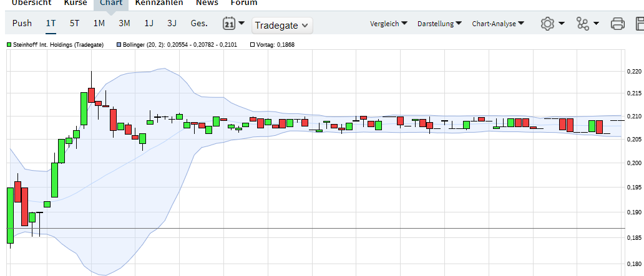Screen dimensions: 644x276
Task: Switch to the Kurse tab
Action: pos(76,2)
